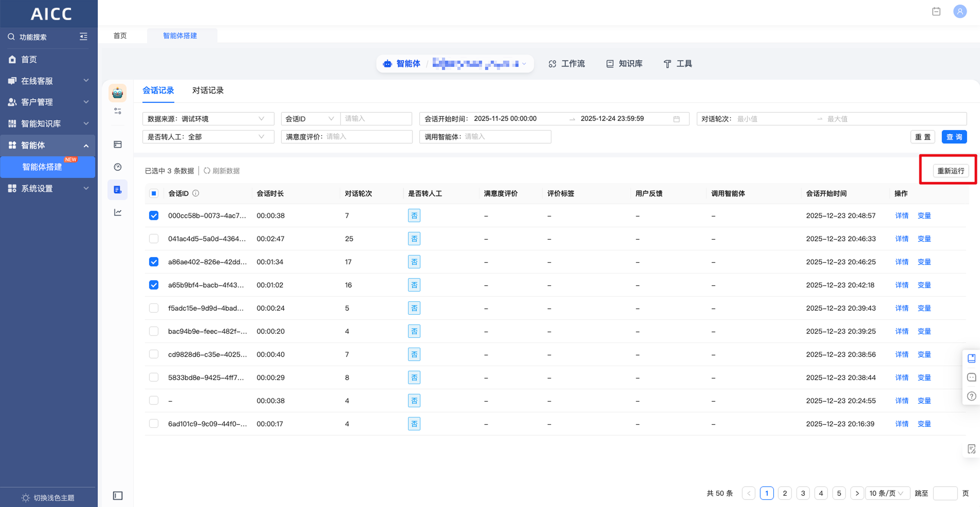Click the blue 查询 button
The width and height of the screenshot is (980, 507).
(954, 137)
